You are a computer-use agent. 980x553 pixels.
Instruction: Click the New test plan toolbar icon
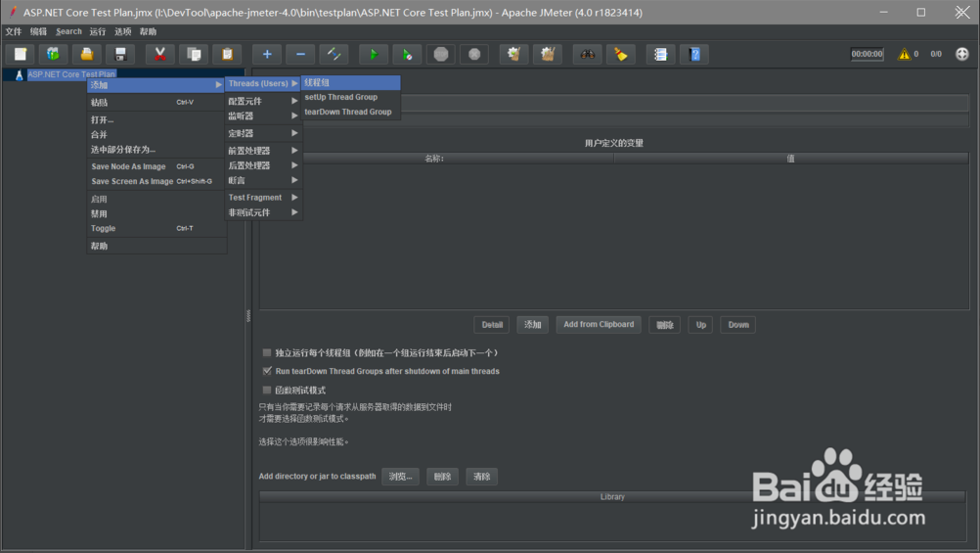coord(20,55)
